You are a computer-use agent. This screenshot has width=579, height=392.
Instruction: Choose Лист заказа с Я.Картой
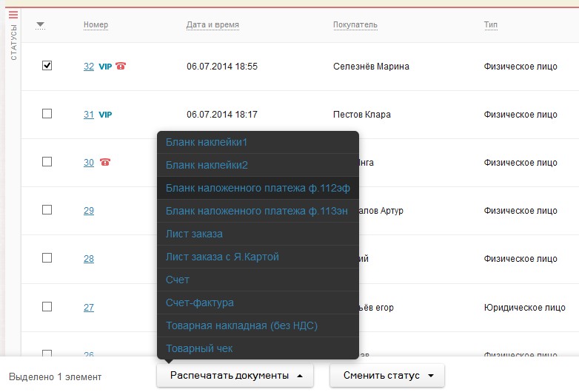(x=222, y=257)
